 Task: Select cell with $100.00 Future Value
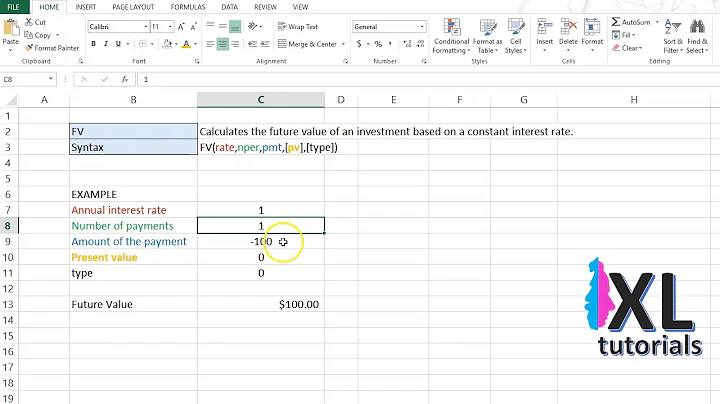click(261, 304)
